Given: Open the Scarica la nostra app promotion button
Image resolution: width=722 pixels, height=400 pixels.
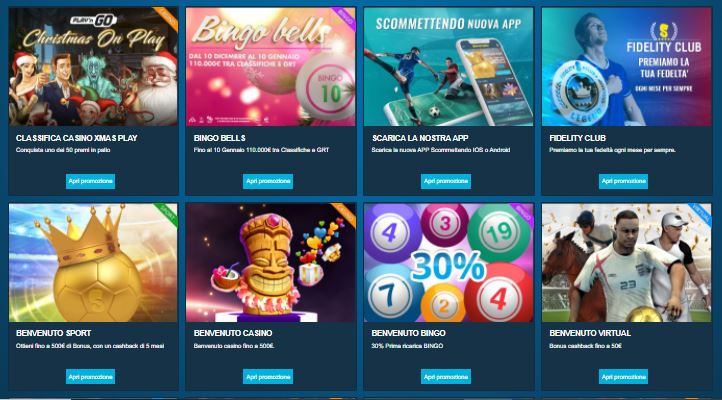Looking at the screenshot, I should [x=446, y=181].
